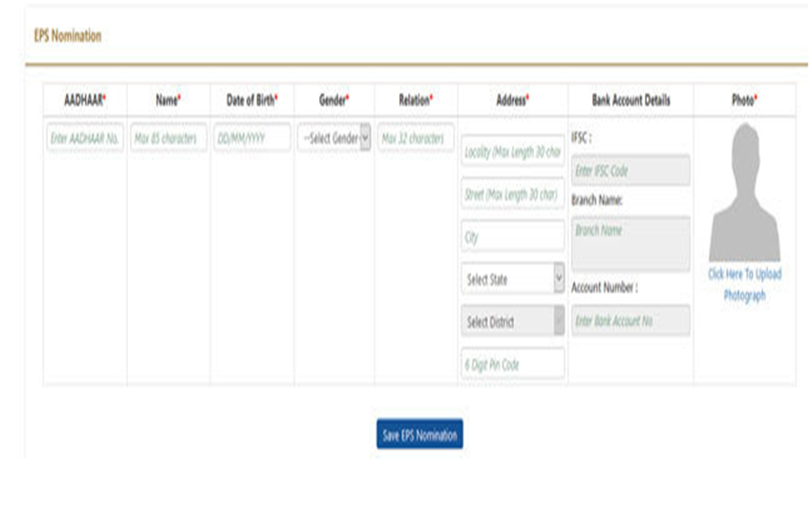Click the Relation input field
812x525 pixels.
tap(416, 138)
